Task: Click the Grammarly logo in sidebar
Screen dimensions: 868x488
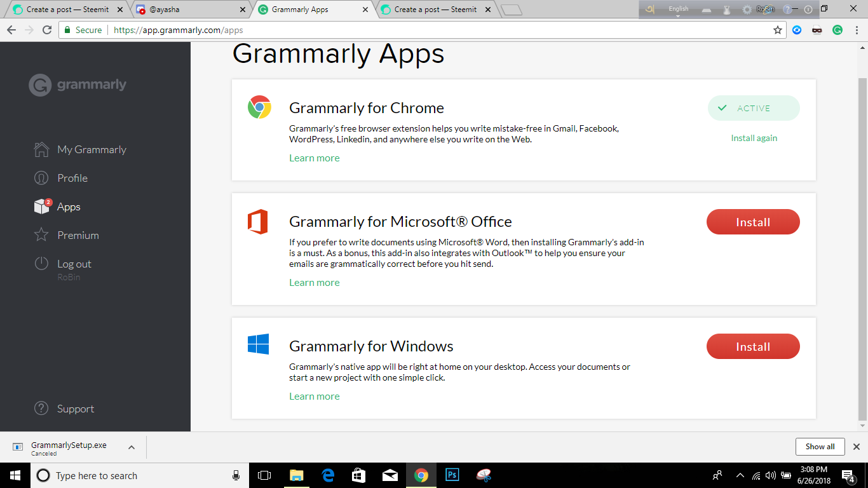Action: pos(78,85)
